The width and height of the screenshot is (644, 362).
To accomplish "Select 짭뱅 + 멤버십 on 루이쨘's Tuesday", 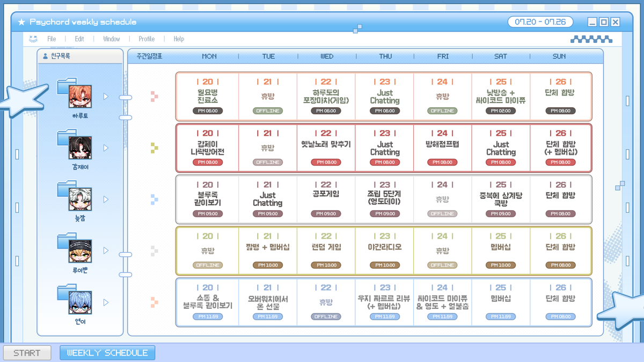I will 268,247.
